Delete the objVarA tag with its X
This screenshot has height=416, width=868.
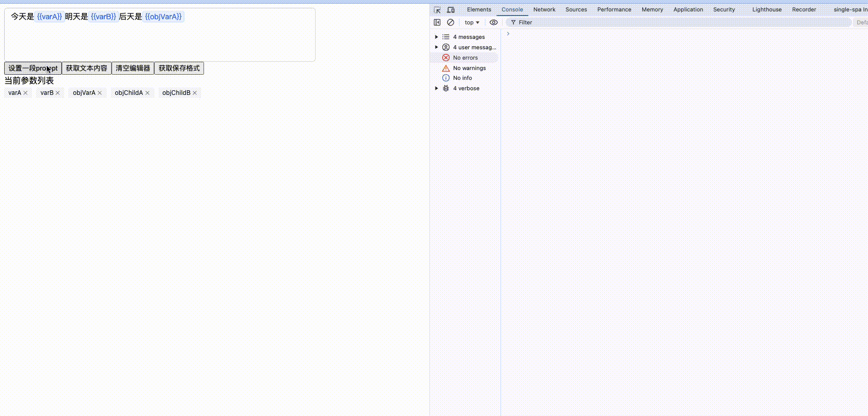(x=100, y=93)
